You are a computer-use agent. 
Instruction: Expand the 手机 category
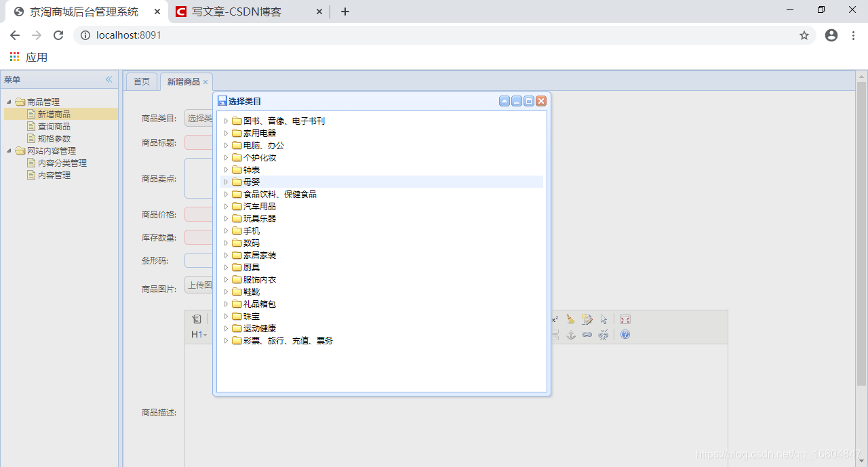tap(226, 231)
